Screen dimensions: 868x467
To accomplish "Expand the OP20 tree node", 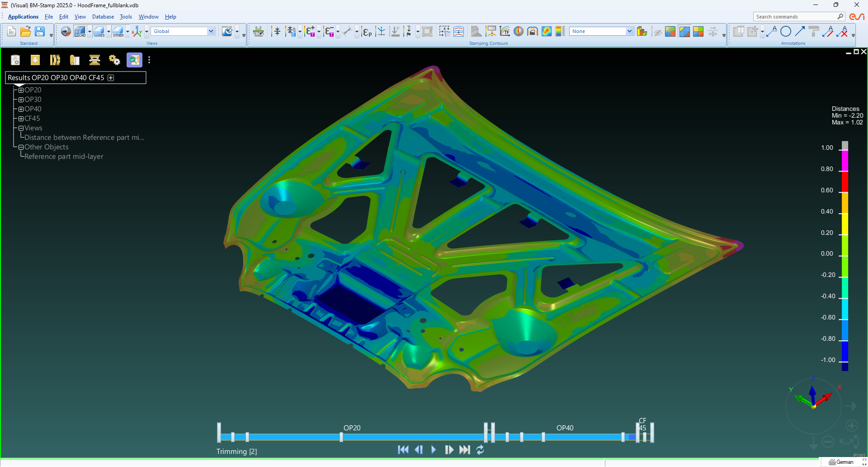I will 21,90.
